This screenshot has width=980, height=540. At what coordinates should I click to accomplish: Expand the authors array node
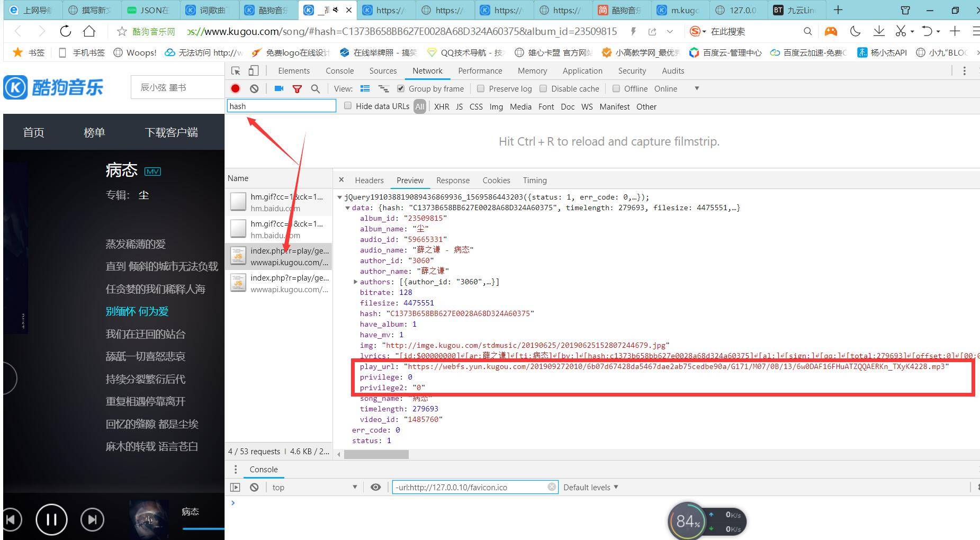(355, 282)
